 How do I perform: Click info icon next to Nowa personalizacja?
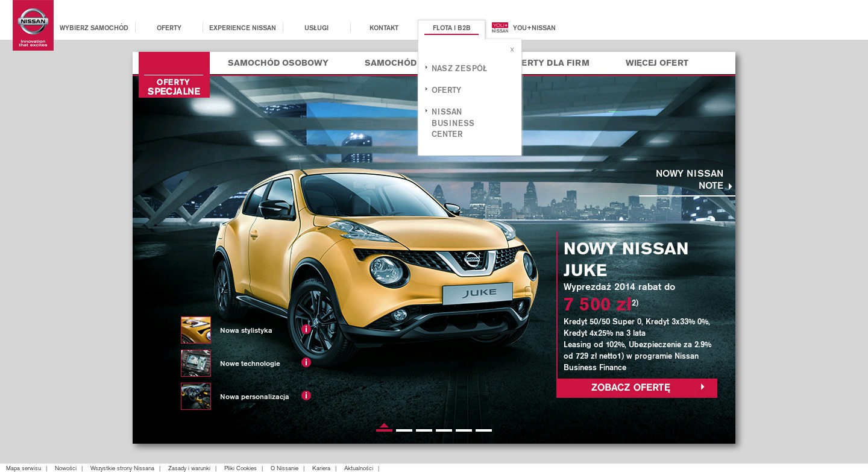(x=306, y=395)
